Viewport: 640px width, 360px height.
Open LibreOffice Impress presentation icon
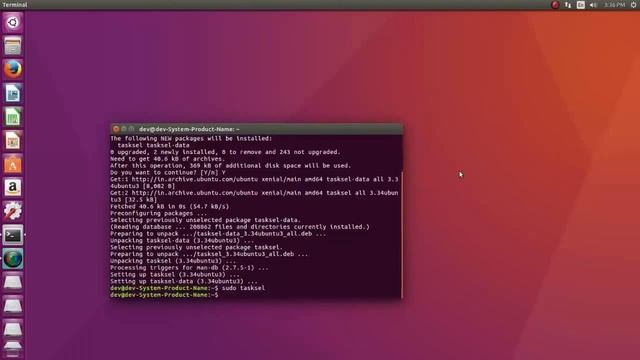[x=13, y=140]
